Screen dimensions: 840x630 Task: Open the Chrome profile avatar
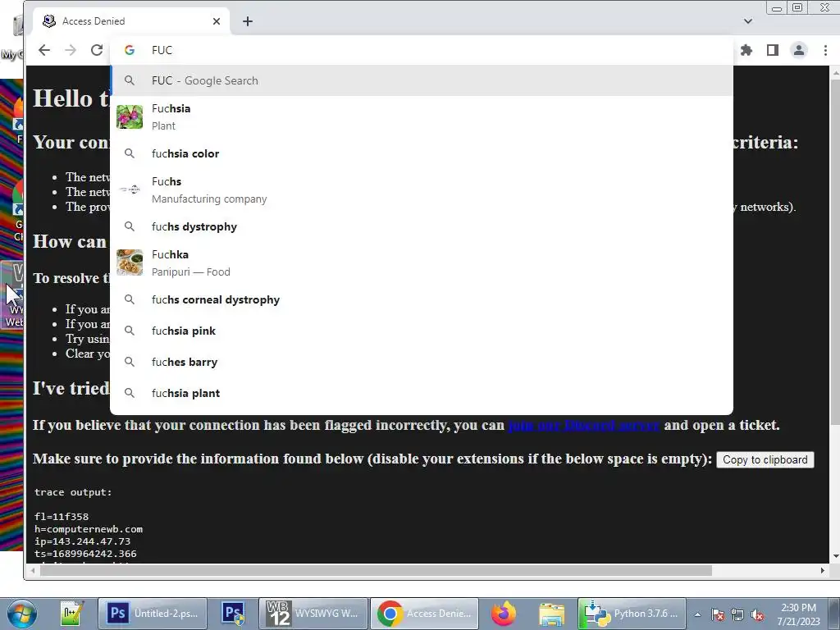799,50
